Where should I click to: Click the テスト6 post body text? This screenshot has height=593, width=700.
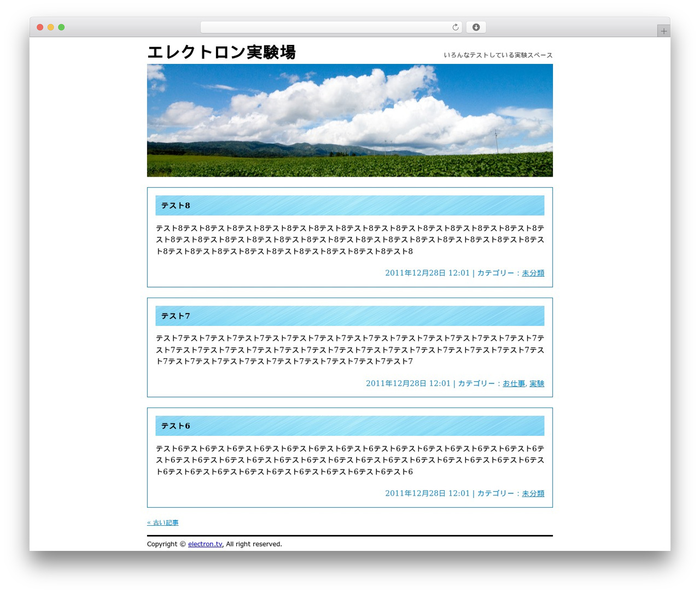(350, 460)
